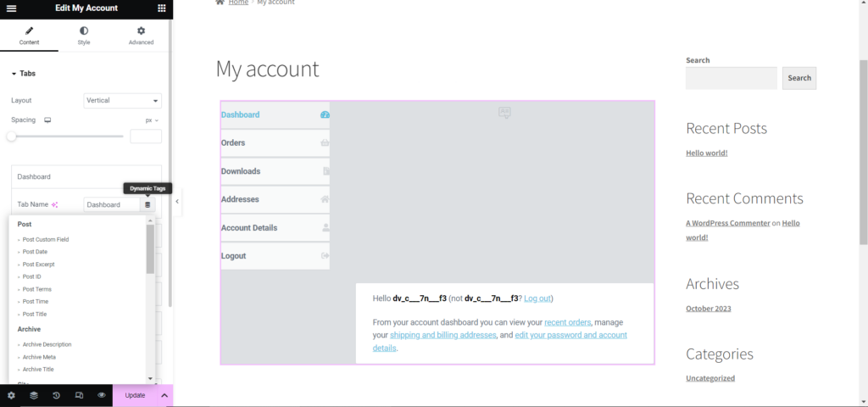Edit the Tab Name field with Dashboard
The image size is (868, 407).
click(x=112, y=205)
